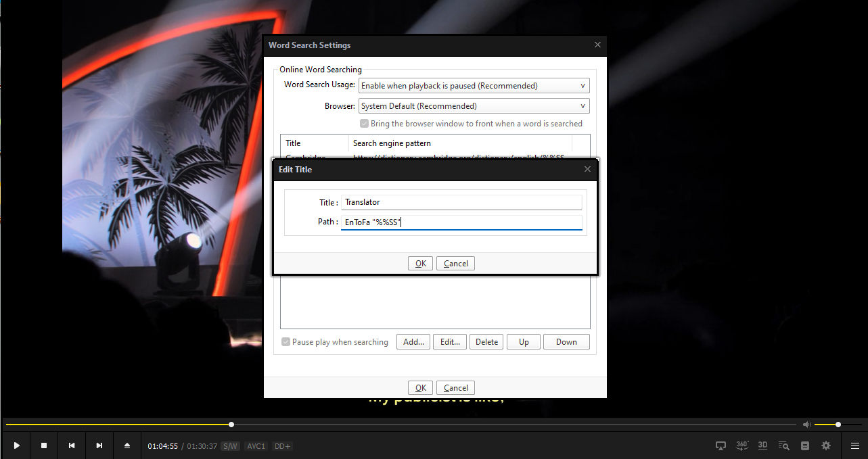Close the Word Search Settings window
868x459 pixels.
pos(597,45)
